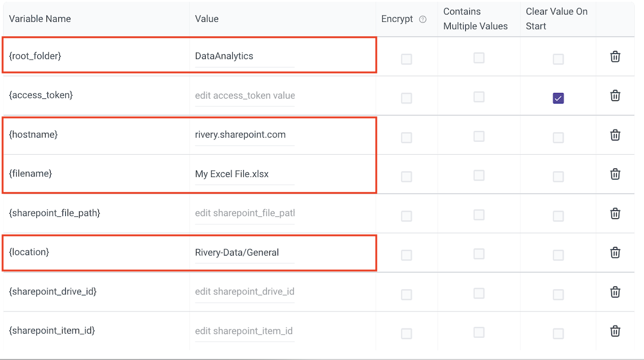Delete the {hostname} variable row

point(615,135)
